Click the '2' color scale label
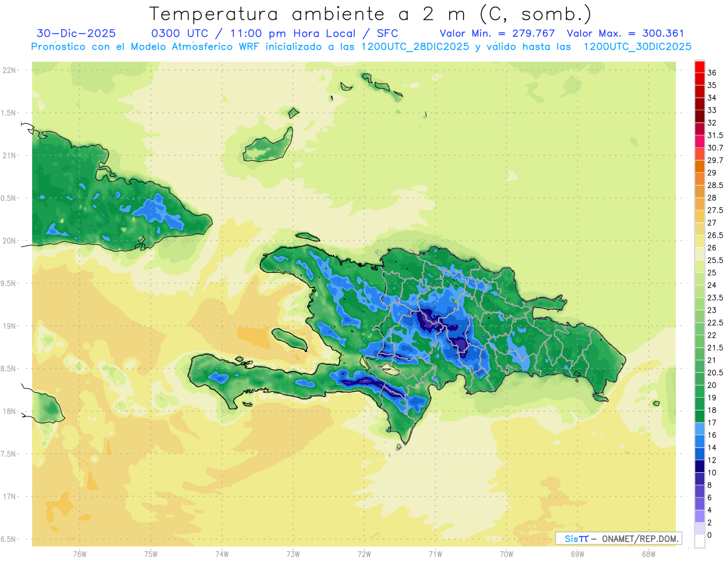Image resolution: width=728 pixels, height=562 pixels. click(x=710, y=523)
